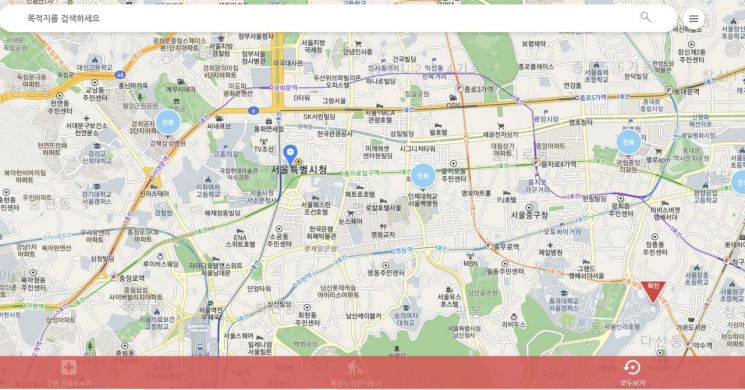
Task: Select 서울특별시청 label on map
Action: coord(299,170)
